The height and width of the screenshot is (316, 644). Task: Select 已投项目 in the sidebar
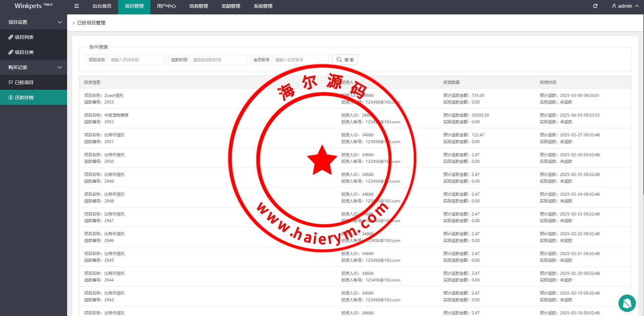24,82
